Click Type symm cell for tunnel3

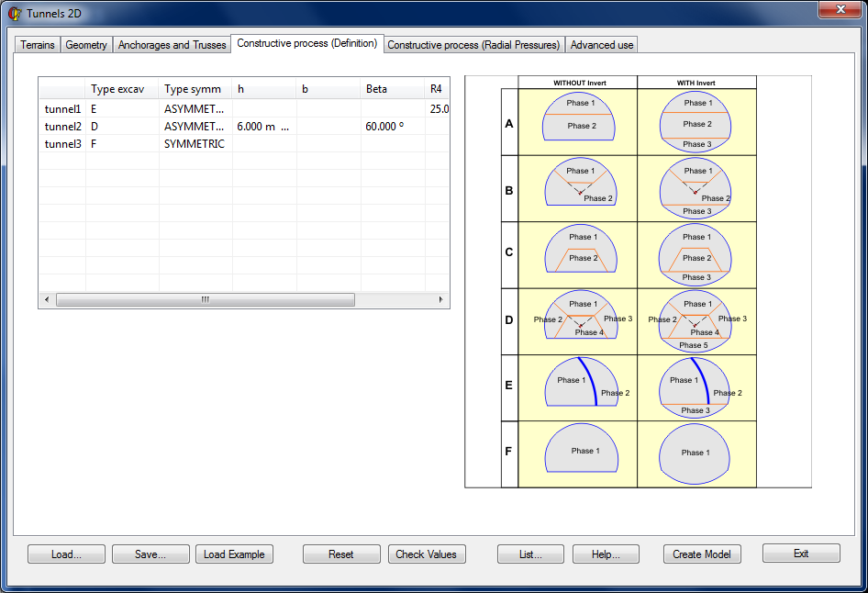pos(194,144)
